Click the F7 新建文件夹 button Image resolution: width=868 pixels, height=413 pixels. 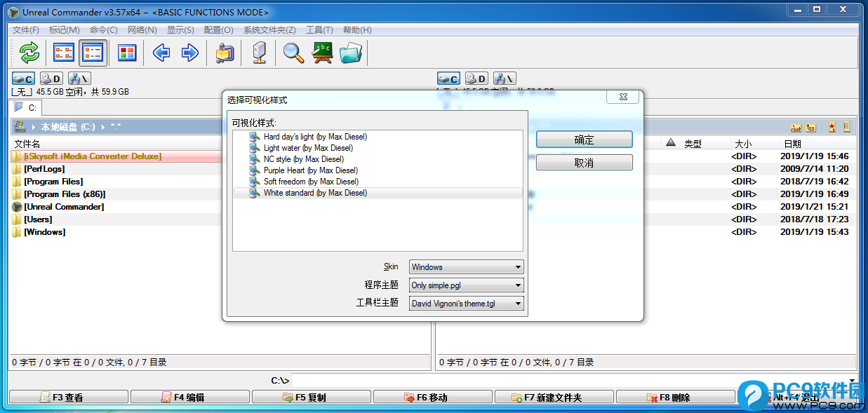[554, 398]
